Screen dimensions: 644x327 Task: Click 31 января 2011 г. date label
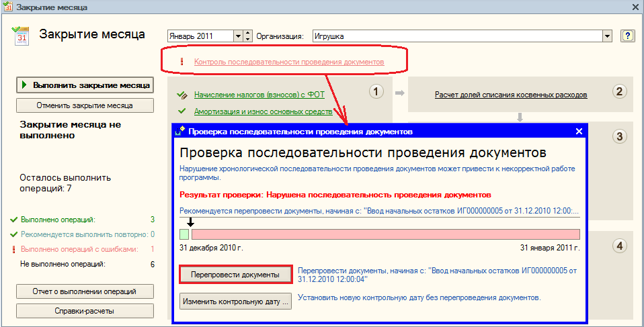(x=550, y=248)
